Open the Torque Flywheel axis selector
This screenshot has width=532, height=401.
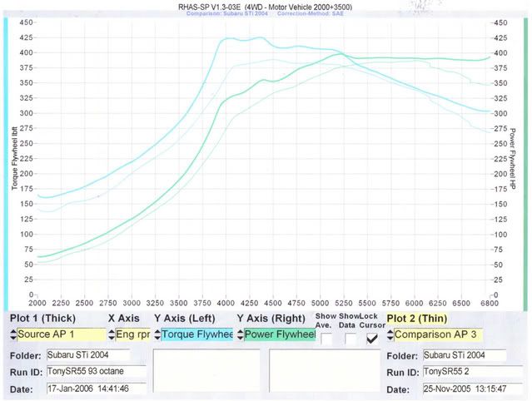coord(197,334)
